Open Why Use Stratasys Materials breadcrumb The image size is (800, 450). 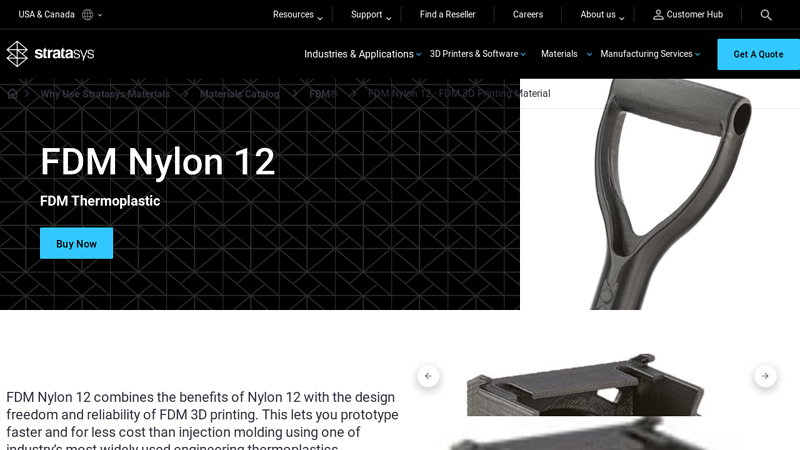[x=105, y=94]
